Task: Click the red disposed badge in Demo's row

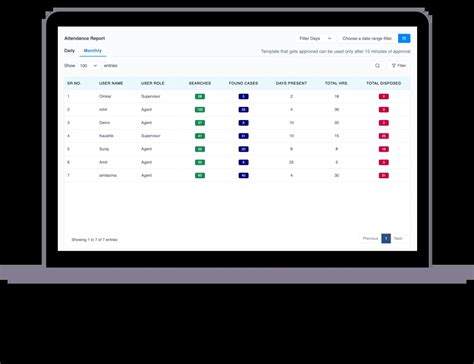Action: (x=384, y=123)
